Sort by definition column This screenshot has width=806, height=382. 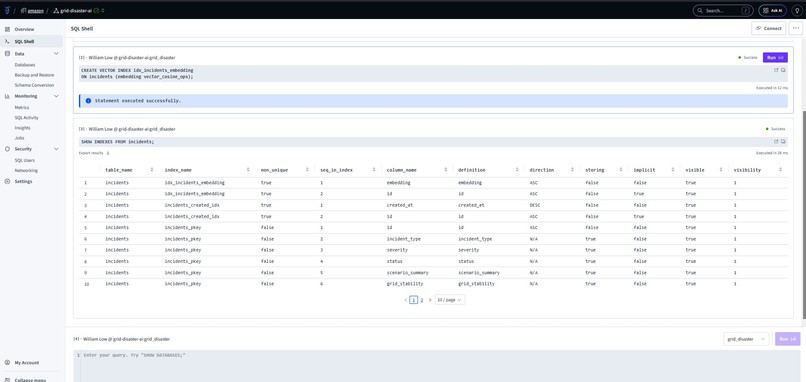coord(518,170)
